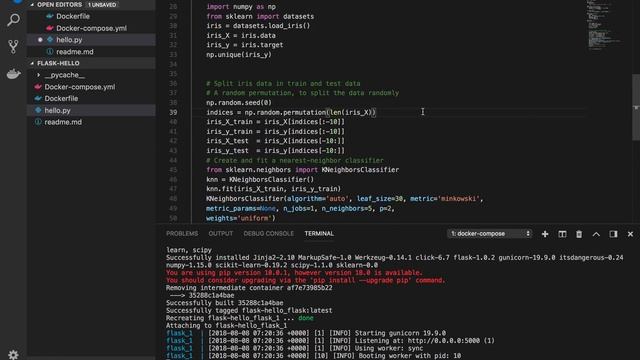Open Dockerfile in FLASK-HELLO folder
The image size is (640, 360).
(61, 98)
